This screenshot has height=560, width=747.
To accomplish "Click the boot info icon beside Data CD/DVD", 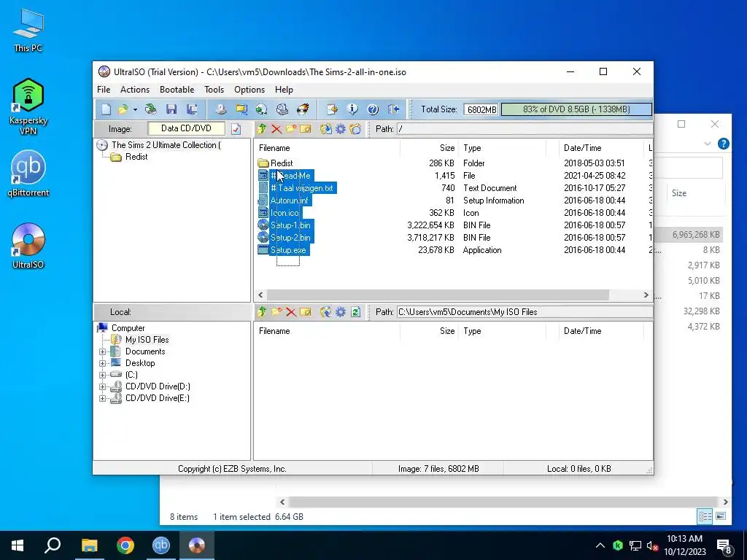I will (x=236, y=128).
